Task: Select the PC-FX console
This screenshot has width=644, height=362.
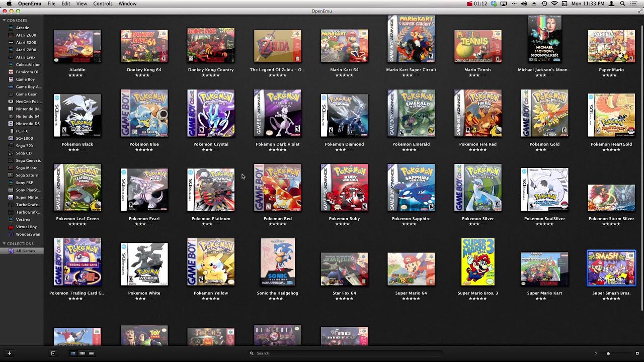Action: click(x=22, y=131)
